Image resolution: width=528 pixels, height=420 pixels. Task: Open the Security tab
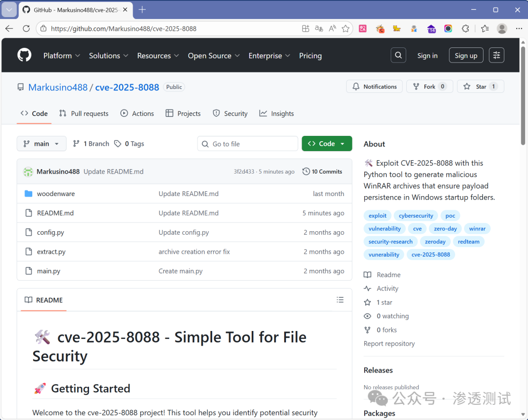pyautogui.click(x=230, y=113)
